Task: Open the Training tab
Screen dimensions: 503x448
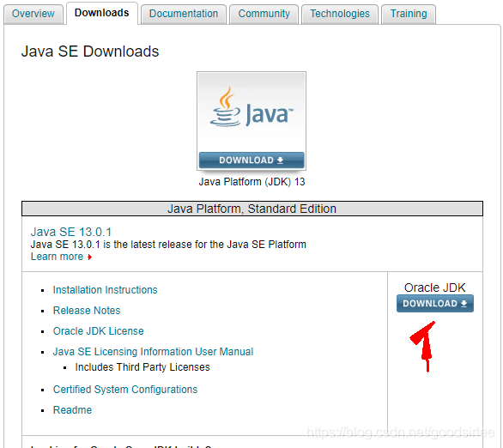Action: 409,14
